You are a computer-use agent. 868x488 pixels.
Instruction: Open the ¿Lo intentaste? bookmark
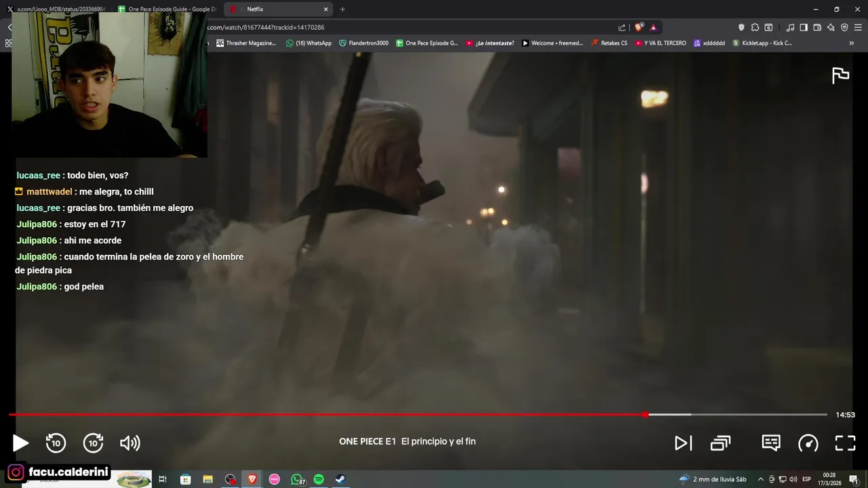coord(490,43)
